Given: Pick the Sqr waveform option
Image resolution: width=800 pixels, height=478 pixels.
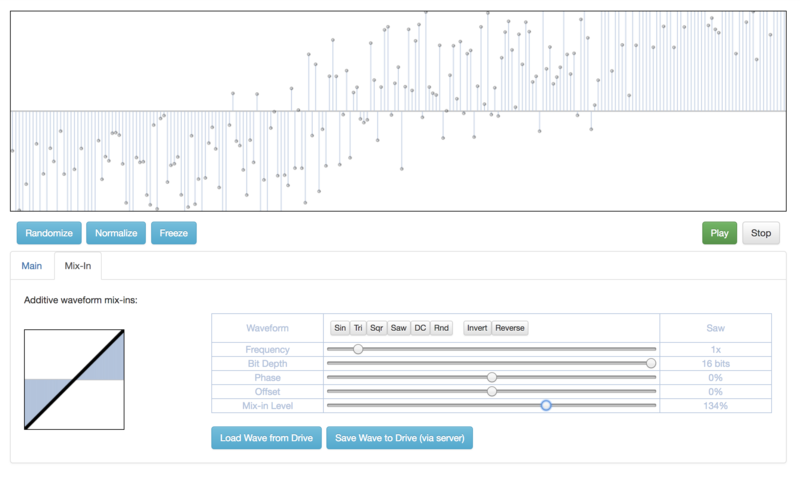Looking at the screenshot, I should (376, 328).
